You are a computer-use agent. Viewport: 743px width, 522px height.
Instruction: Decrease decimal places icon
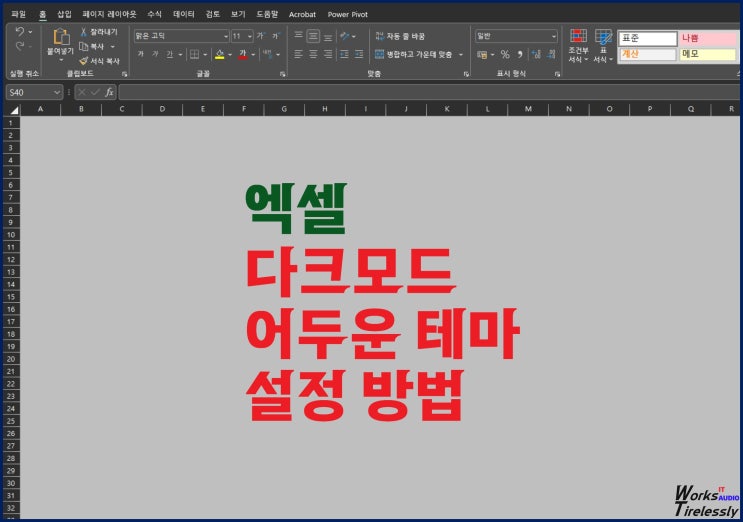(551, 54)
